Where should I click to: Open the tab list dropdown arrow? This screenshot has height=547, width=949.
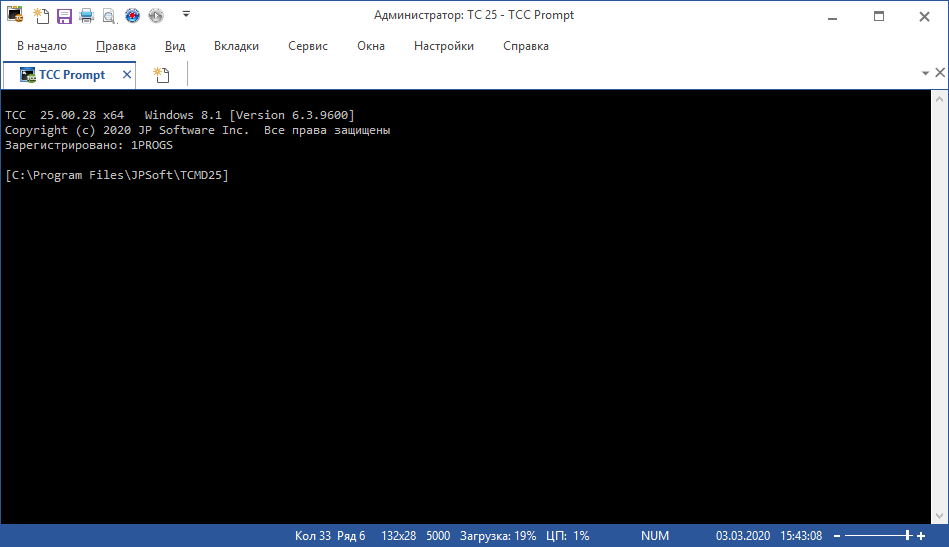click(x=925, y=74)
